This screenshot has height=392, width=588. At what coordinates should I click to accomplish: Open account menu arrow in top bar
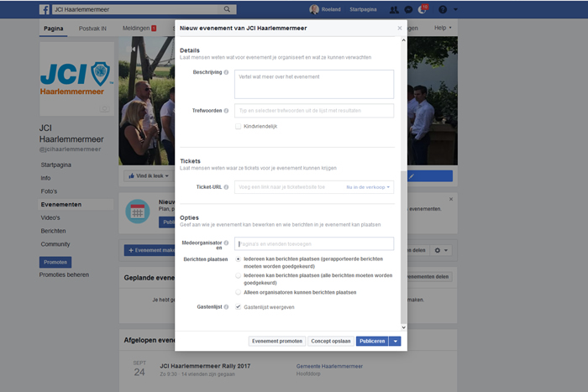455,10
